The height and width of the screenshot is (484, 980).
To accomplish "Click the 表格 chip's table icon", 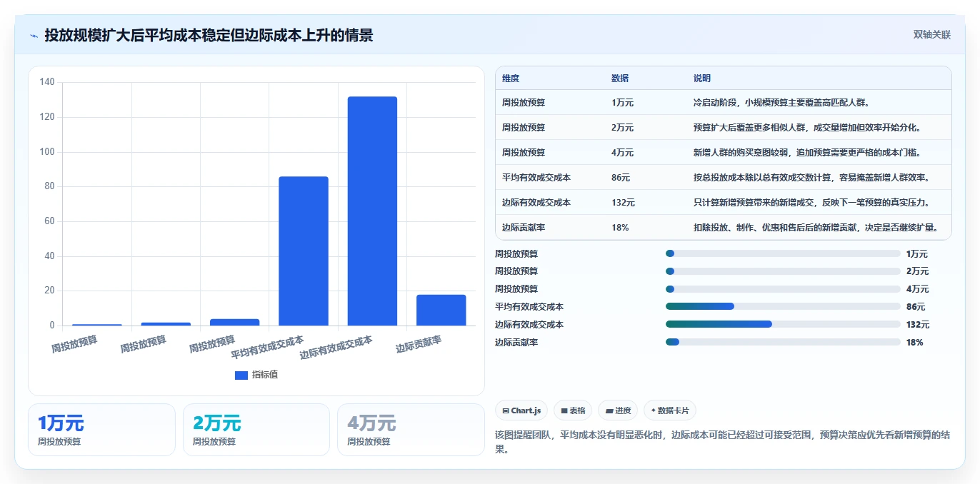I will pyautogui.click(x=564, y=410).
